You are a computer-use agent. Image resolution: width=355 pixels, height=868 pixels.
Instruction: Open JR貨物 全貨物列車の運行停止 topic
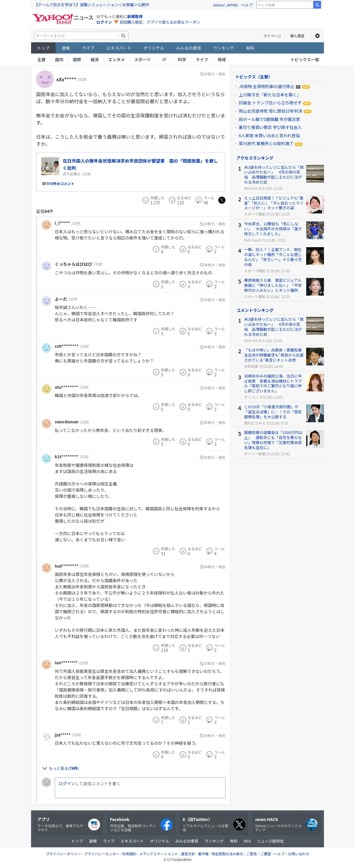point(266,87)
